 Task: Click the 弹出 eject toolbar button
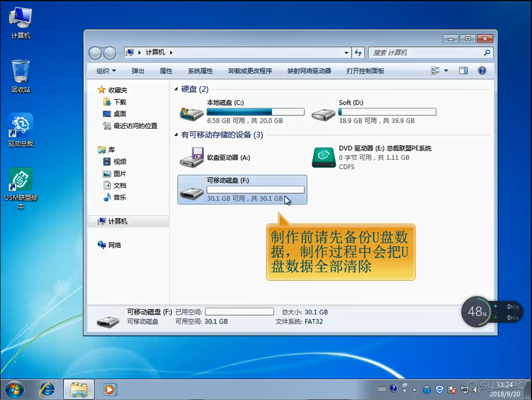(x=138, y=71)
